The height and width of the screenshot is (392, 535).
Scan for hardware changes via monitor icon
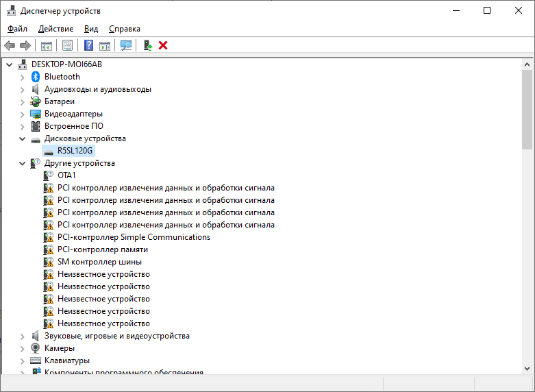pyautogui.click(x=126, y=45)
